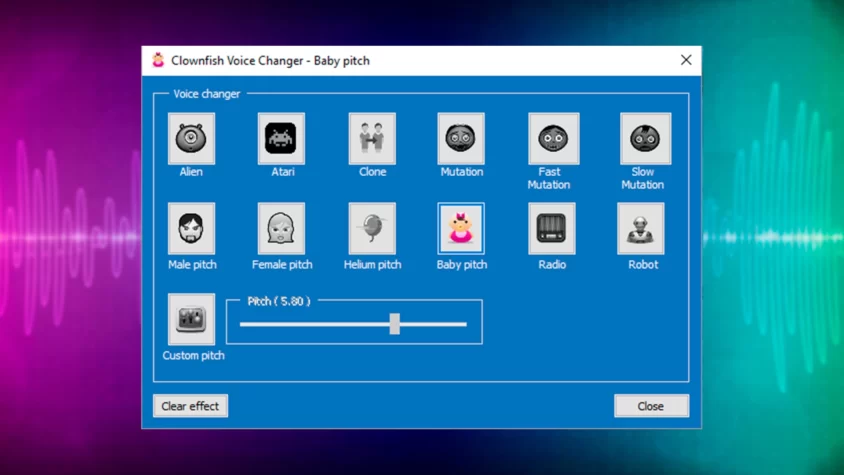Select the Male pitch icon

click(191, 228)
